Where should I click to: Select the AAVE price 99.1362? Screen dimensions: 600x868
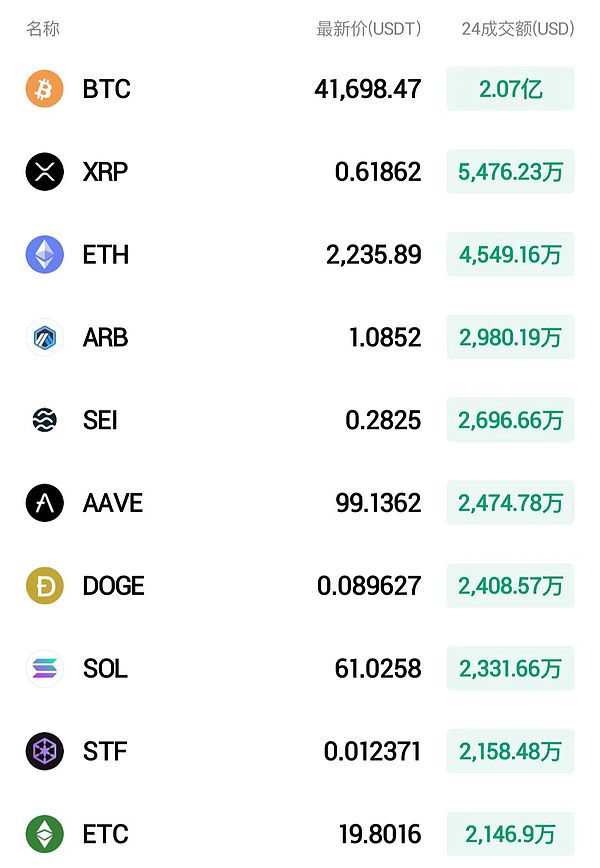coord(377,503)
